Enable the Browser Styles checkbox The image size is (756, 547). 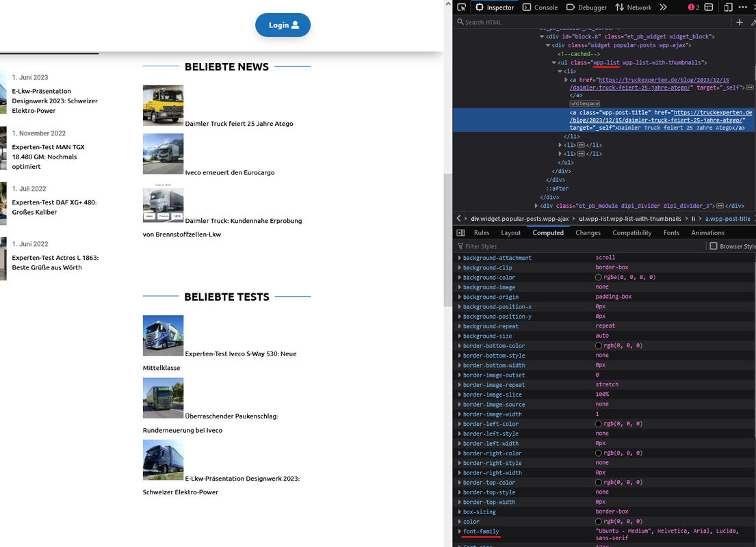[x=714, y=245]
